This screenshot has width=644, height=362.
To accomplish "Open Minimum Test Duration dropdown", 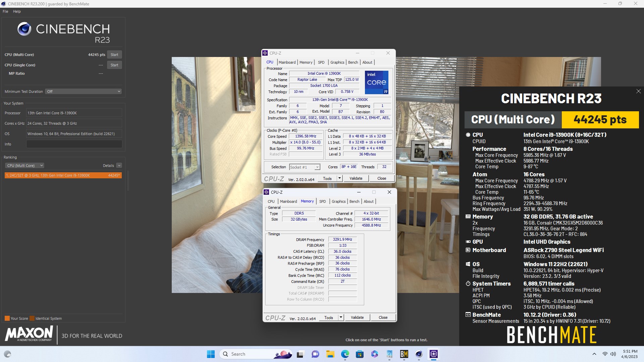I will point(83,92).
